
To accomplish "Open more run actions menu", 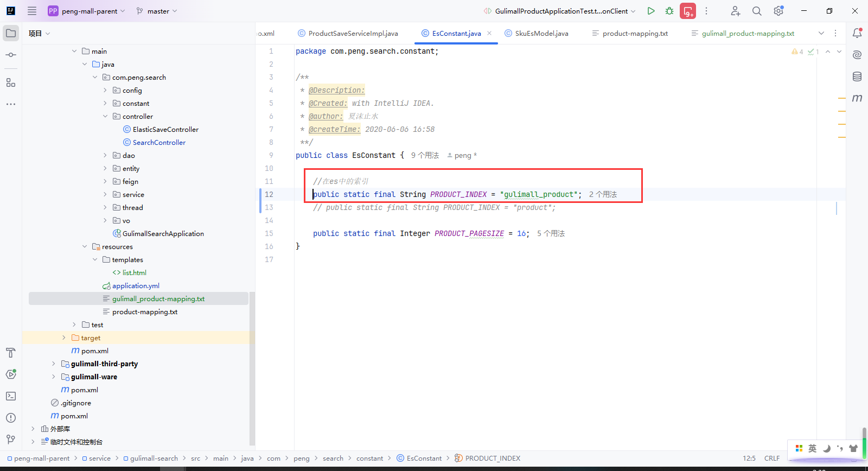I will coord(706,11).
